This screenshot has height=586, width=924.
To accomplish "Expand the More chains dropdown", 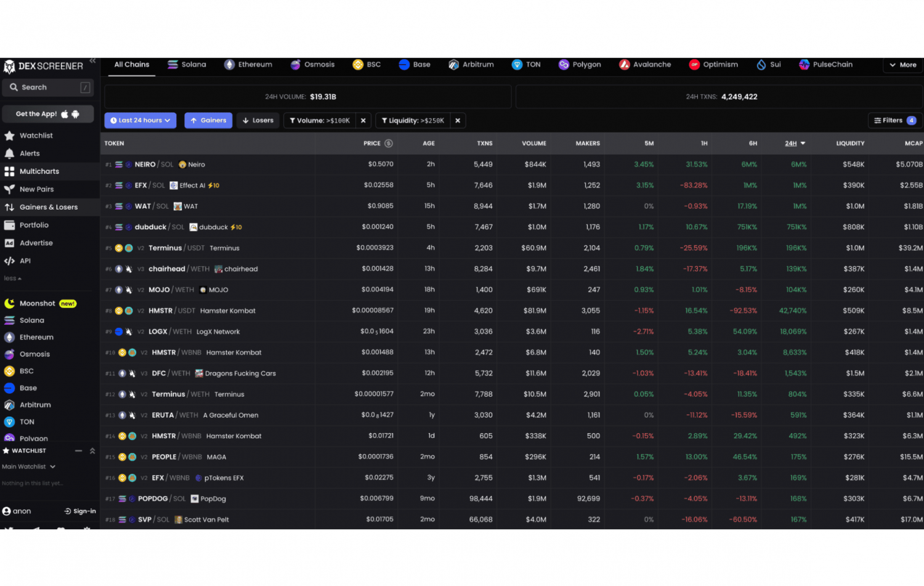I will pos(902,65).
